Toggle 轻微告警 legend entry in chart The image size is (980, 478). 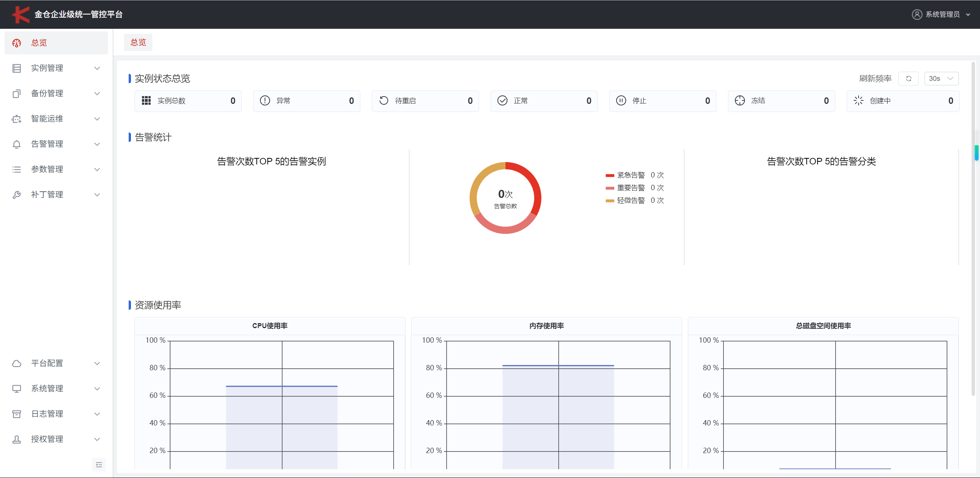click(x=630, y=200)
